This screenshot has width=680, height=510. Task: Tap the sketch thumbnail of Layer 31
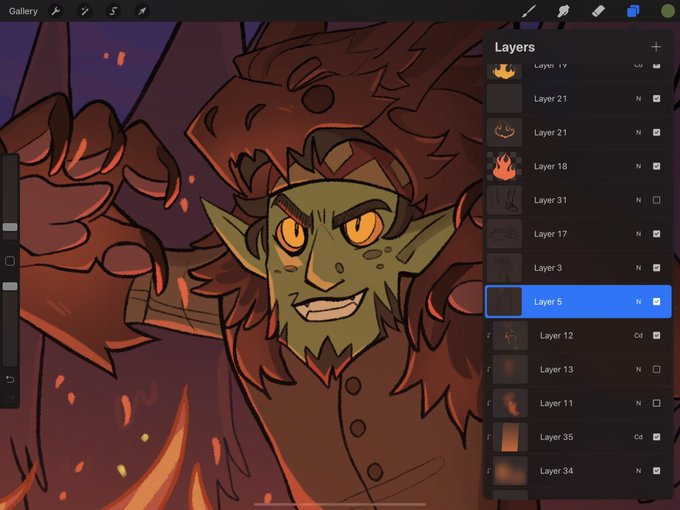pyautogui.click(x=504, y=200)
